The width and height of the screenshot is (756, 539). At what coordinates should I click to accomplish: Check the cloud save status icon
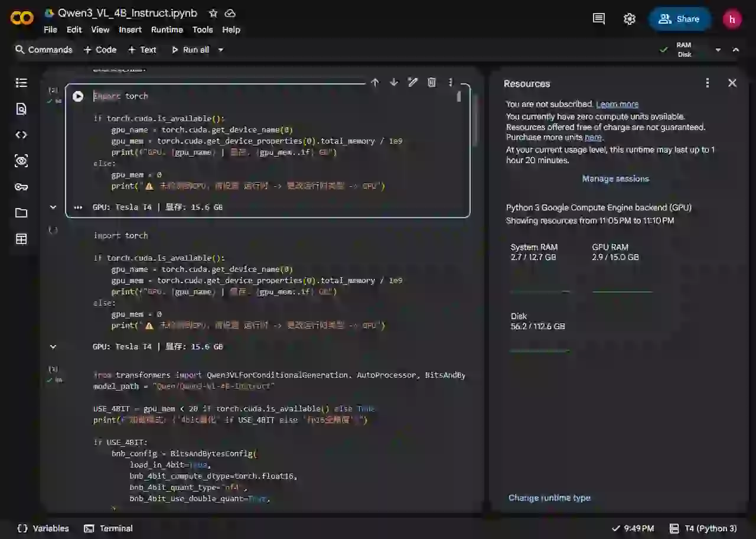click(230, 13)
